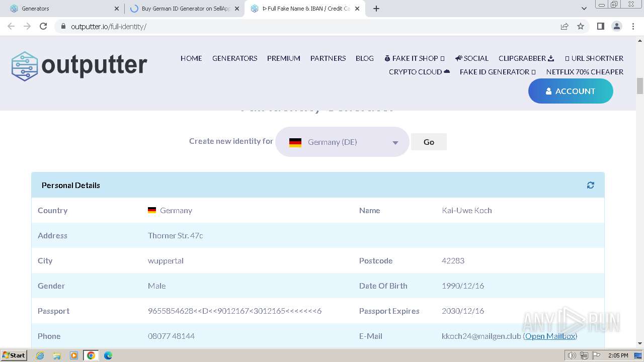Open the media player from the taskbar

(74, 355)
